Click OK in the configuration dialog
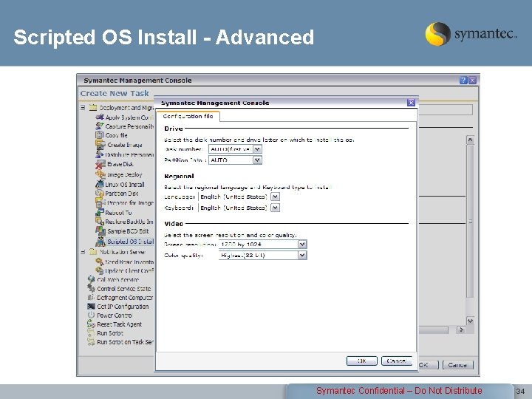Image resolution: width=532 pixels, height=399 pixels. [x=361, y=361]
